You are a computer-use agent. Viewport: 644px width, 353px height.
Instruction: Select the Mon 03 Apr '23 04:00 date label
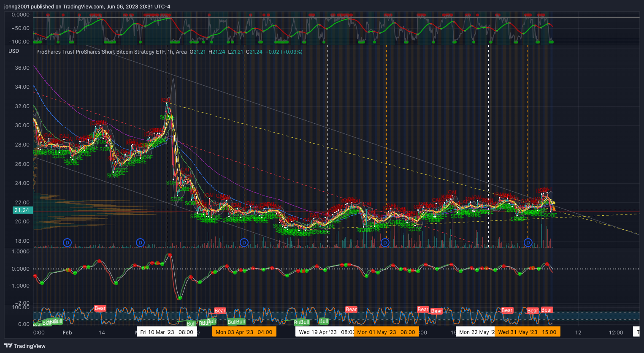coord(244,332)
